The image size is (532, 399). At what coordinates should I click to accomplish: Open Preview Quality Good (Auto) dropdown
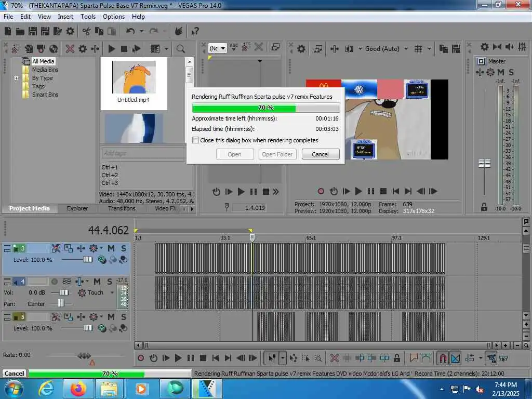[x=406, y=49]
